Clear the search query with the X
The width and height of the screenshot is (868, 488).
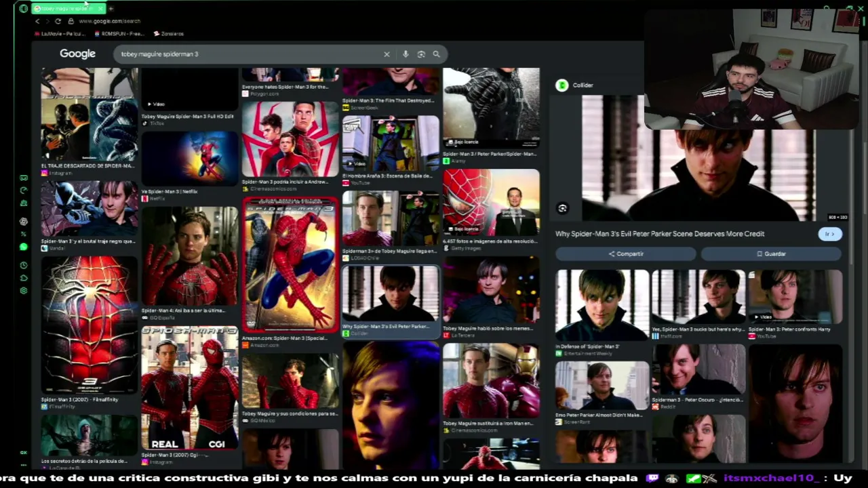pos(387,54)
